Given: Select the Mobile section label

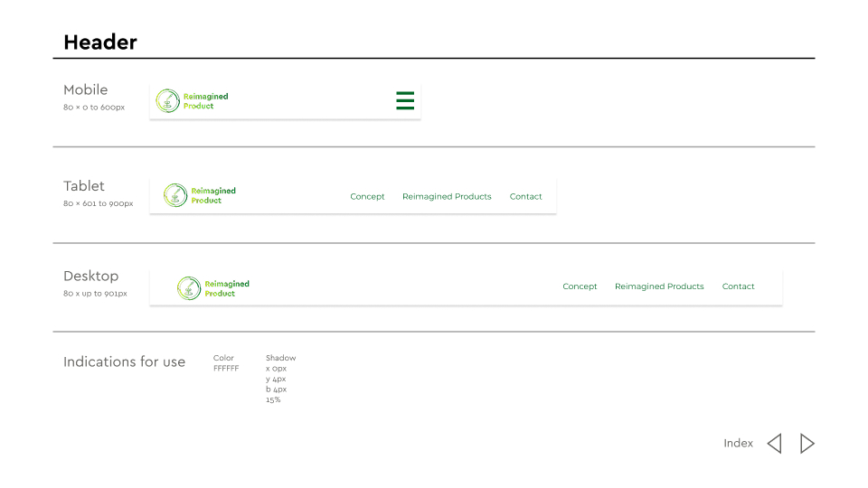Looking at the screenshot, I should pyautogui.click(x=86, y=90).
